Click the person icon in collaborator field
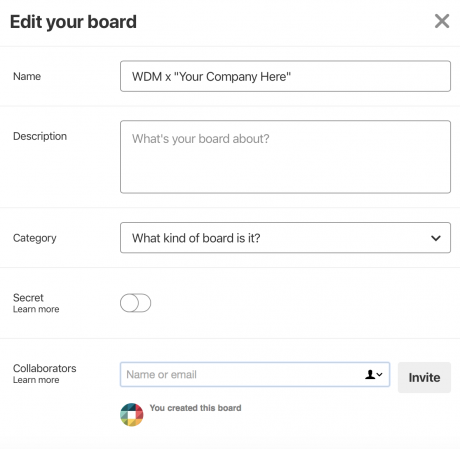Image resolution: width=460 pixels, height=449 pixels. tap(370, 374)
